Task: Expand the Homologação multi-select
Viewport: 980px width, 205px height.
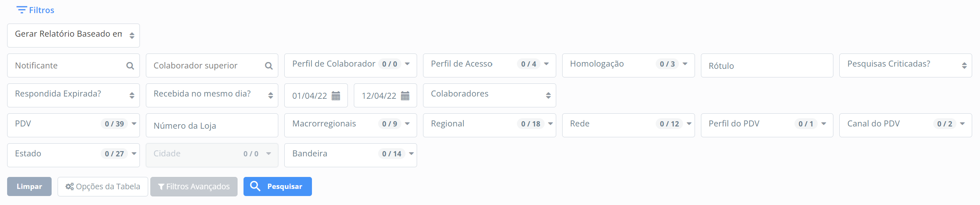Action: pyautogui.click(x=685, y=64)
